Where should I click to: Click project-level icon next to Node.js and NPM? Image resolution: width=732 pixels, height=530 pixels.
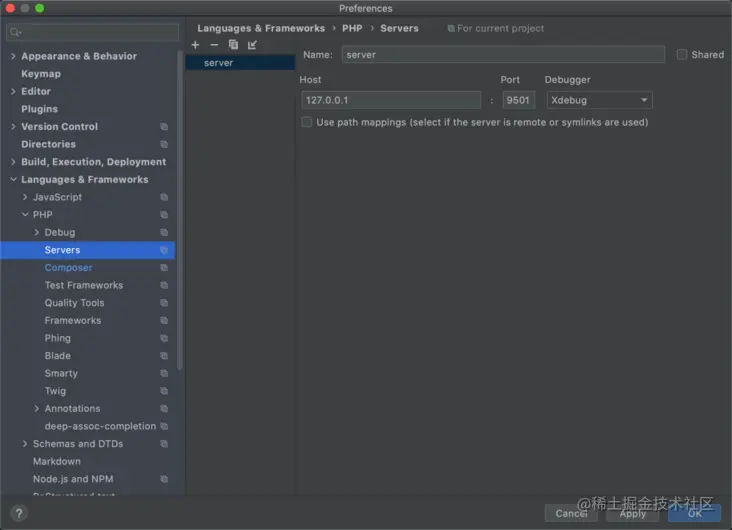point(164,479)
